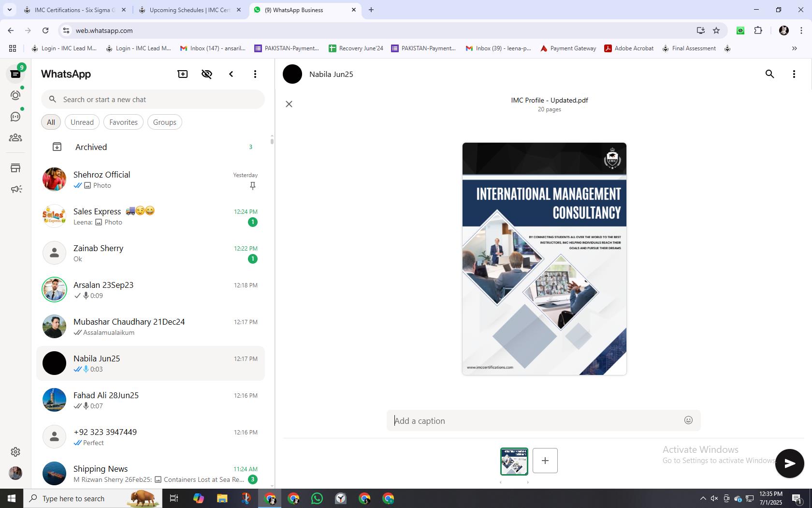Open Task View on the taskbar
The width and height of the screenshot is (812, 508).
tap(174, 498)
